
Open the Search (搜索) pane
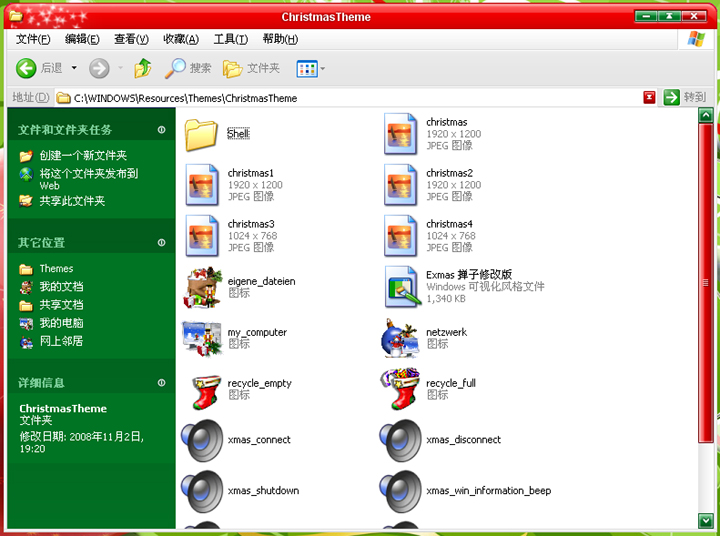(187, 68)
